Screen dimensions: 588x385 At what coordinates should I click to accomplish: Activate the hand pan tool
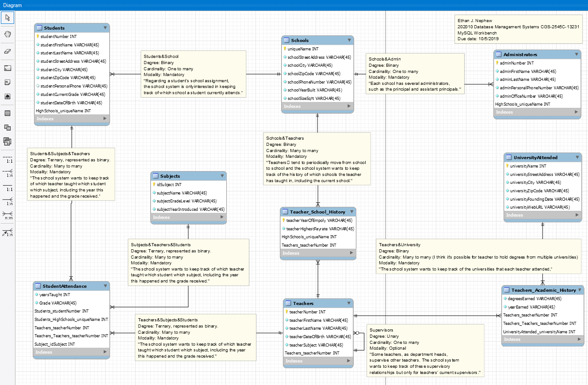[8, 34]
